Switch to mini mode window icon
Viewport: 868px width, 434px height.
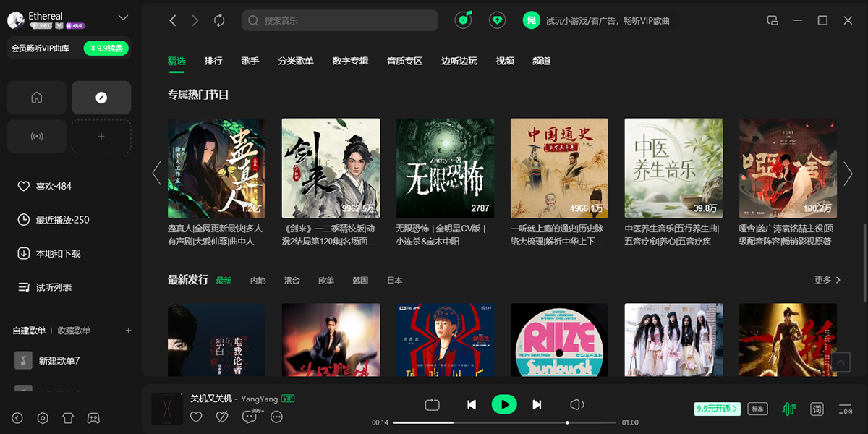click(773, 20)
